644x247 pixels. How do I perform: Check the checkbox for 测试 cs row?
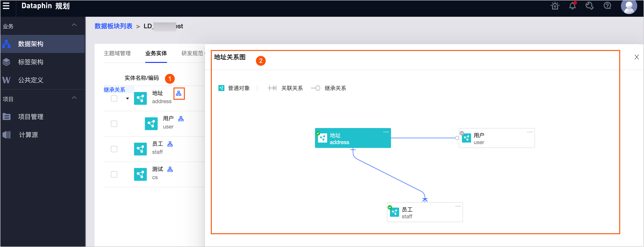coord(114,174)
